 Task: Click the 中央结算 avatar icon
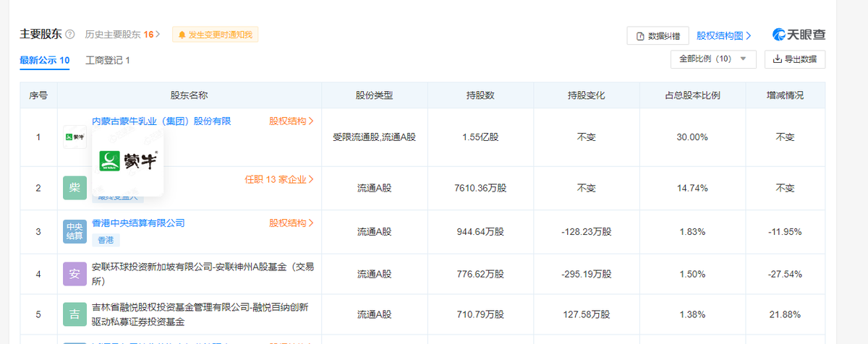point(75,231)
